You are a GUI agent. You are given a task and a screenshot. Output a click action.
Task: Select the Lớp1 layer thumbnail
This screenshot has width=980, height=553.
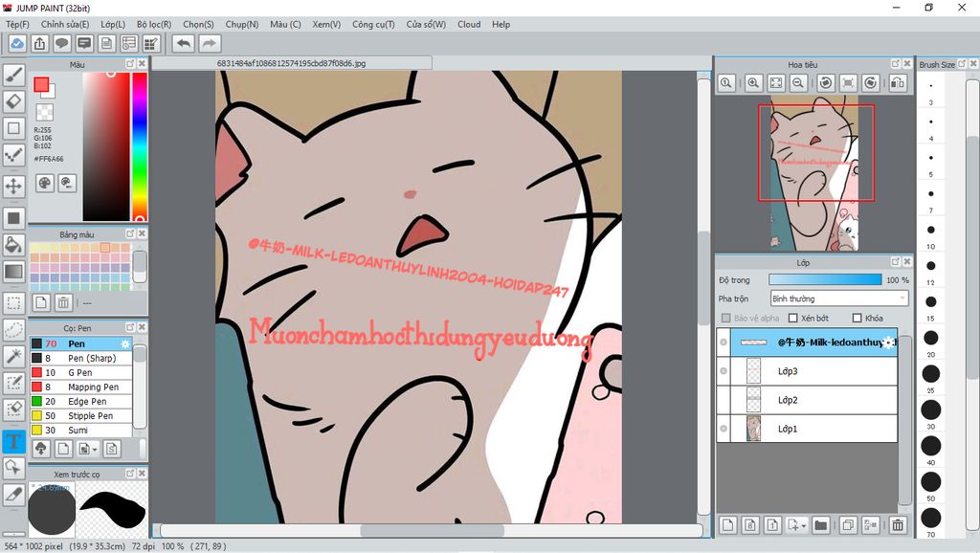[x=754, y=429]
